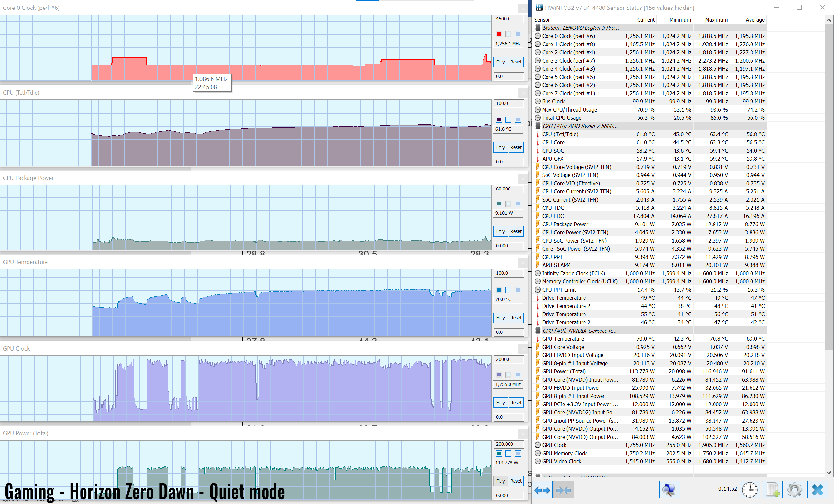834x504 pixels.
Task: Click Fit y in GPU Power graph
Action: (x=500, y=481)
